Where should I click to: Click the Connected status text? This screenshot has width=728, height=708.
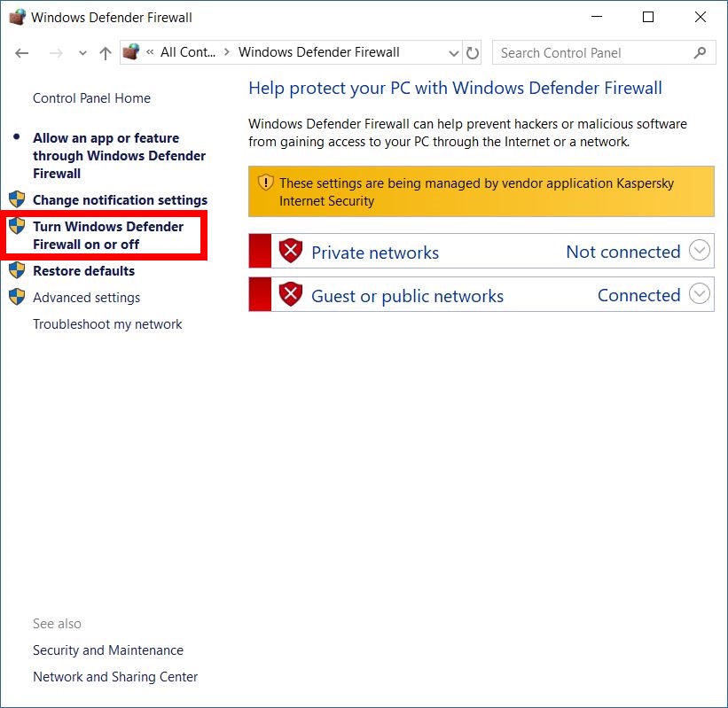click(x=638, y=295)
